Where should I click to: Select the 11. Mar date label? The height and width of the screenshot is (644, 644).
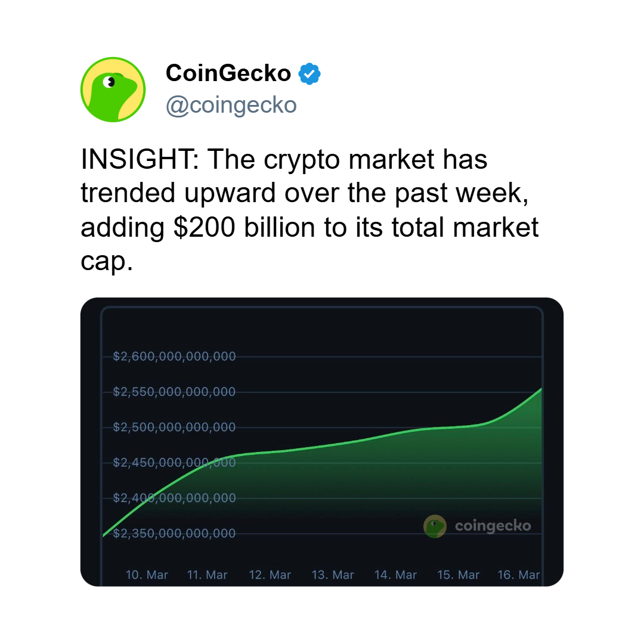point(208,575)
